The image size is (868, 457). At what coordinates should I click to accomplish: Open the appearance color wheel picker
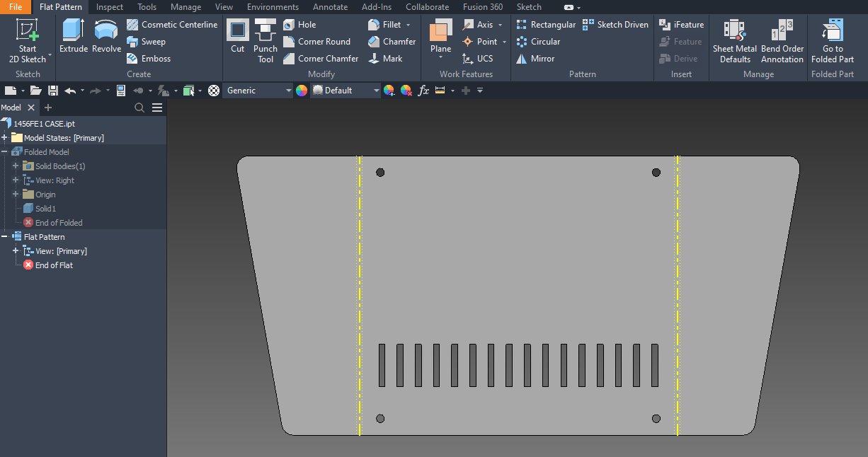pos(302,90)
